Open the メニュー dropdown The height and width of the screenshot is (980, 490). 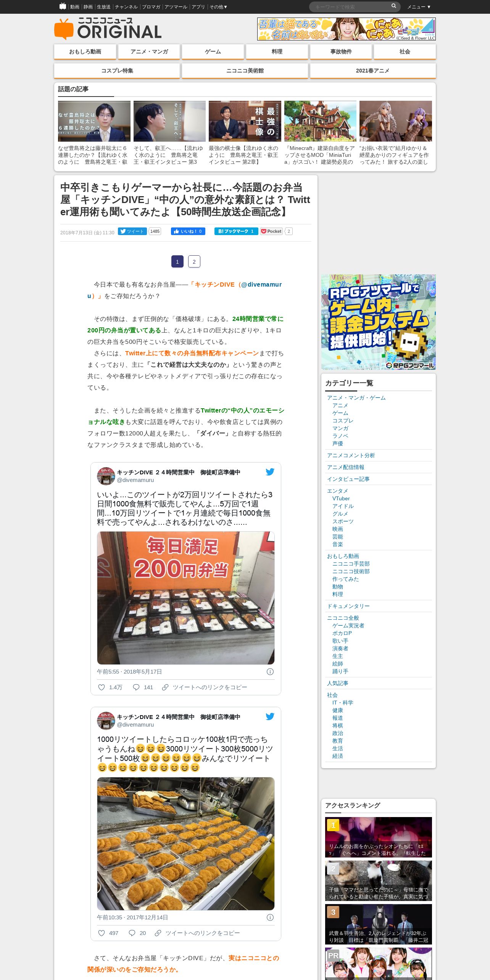tap(419, 7)
